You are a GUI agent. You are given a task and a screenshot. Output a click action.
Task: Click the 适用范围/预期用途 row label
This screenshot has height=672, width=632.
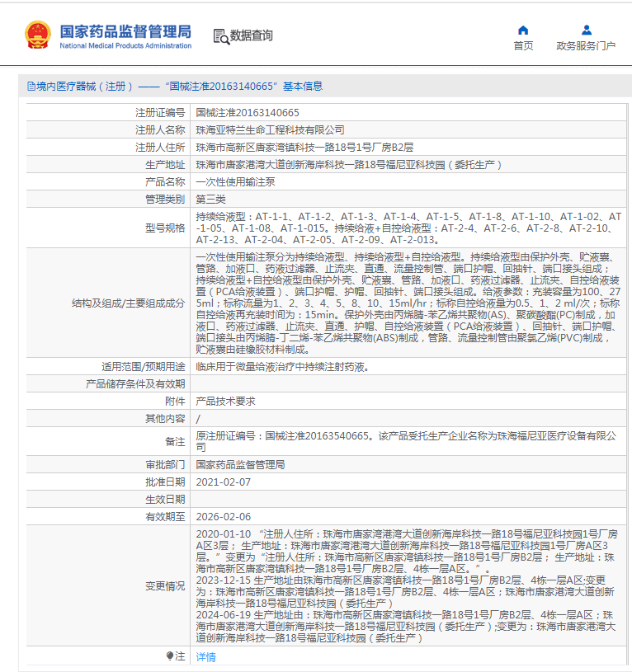pos(144,367)
